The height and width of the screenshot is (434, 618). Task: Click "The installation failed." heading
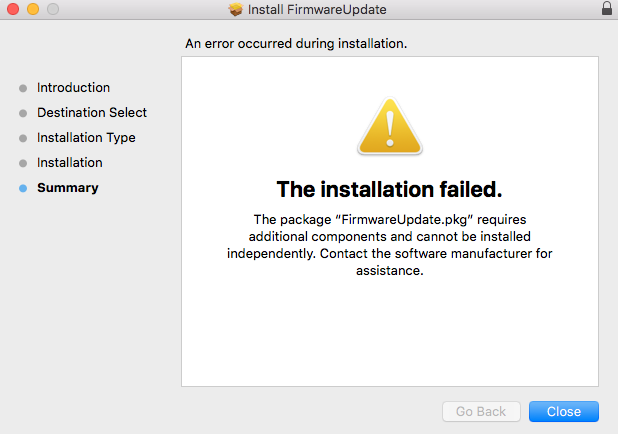click(389, 189)
